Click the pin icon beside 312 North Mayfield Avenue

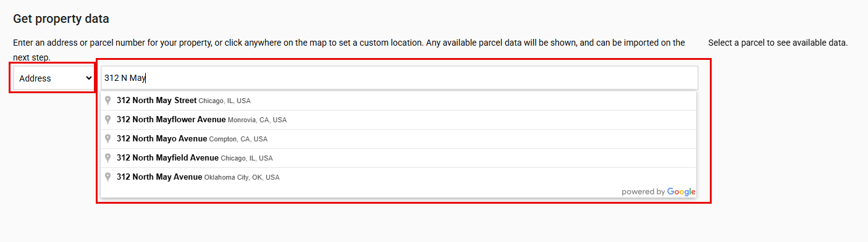[x=108, y=158]
